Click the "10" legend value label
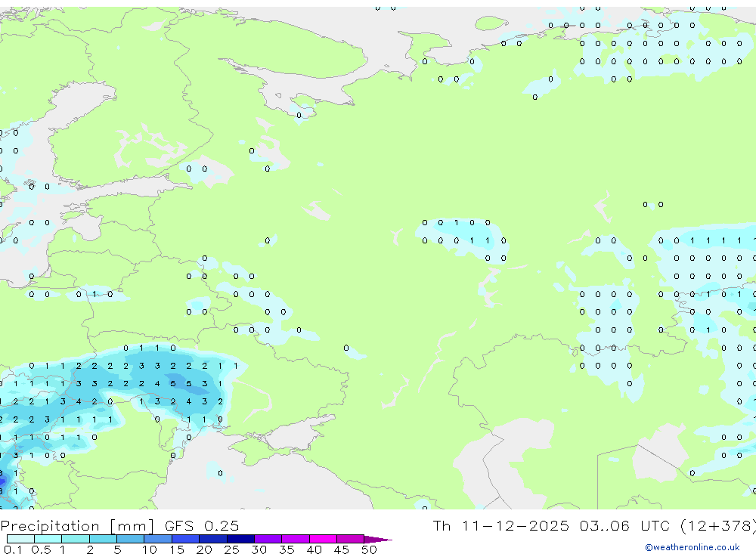 [x=149, y=549]
